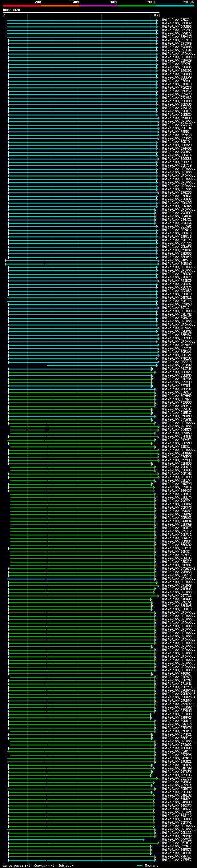197x868 pixels.
Task: Select hit UniRef100_B9F8E6
Action: (x=177, y=111)
